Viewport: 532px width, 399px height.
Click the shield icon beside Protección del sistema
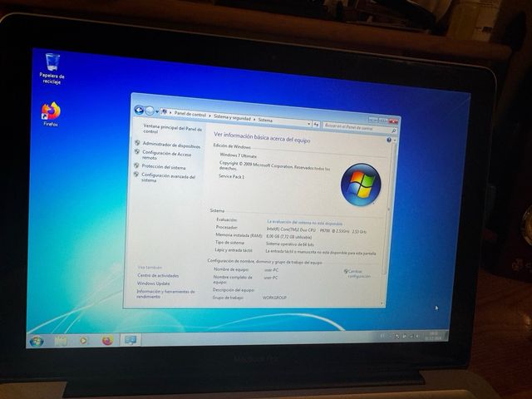point(136,165)
